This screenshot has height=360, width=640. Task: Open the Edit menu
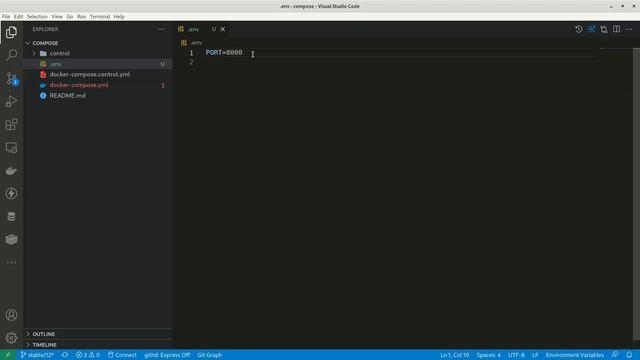click(18, 17)
